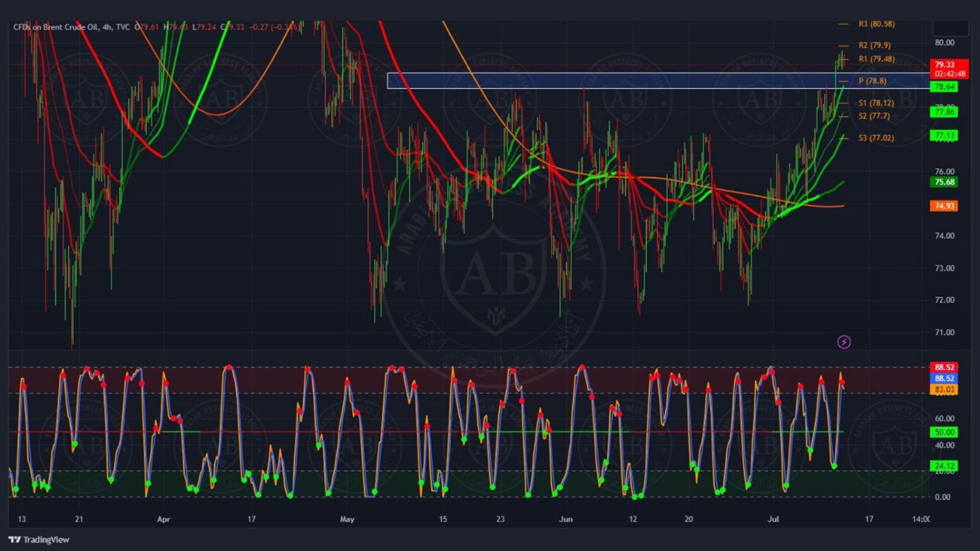Click the S1 (78.12) support label
Viewport: 980px width, 551px height.
pos(875,103)
